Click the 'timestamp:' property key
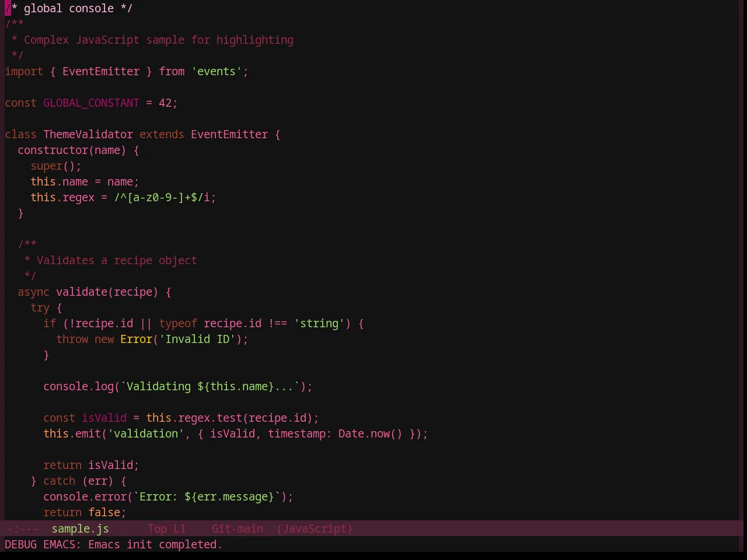 [x=300, y=433]
